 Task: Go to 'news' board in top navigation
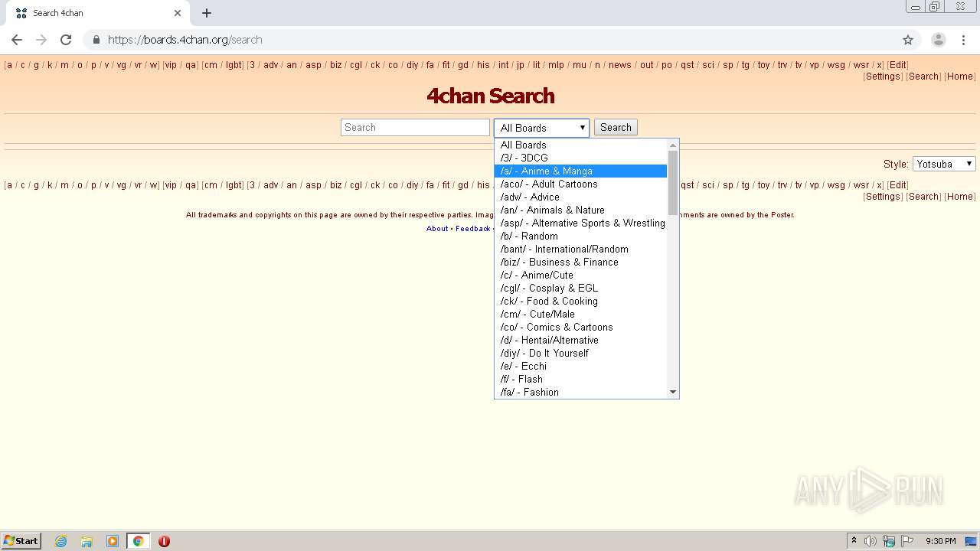tap(620, 65)
